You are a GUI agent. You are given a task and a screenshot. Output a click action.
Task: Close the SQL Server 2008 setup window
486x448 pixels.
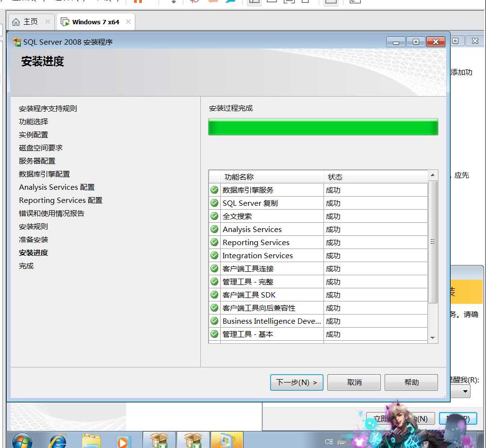coord(436,42)
